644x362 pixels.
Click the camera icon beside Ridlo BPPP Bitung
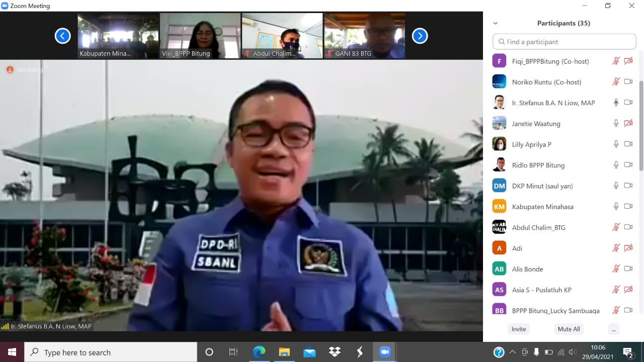pyautogui.click(x=628, y=164)
